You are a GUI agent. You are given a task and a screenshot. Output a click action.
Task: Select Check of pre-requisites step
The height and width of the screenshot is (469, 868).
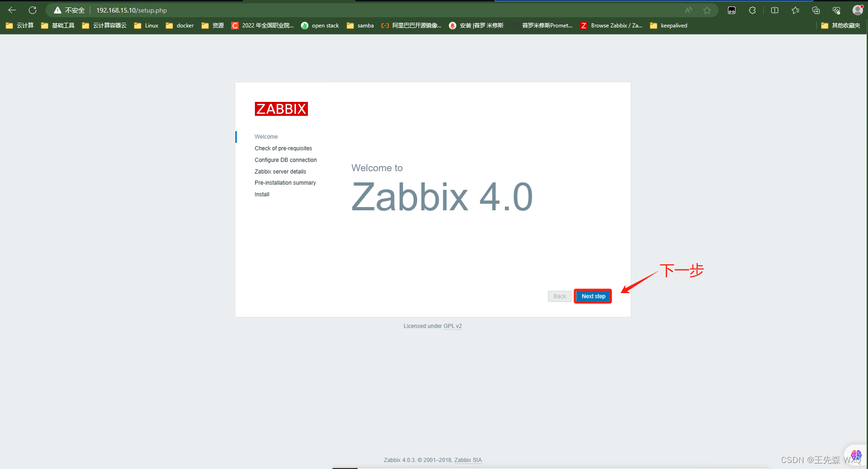pos(283,148)
